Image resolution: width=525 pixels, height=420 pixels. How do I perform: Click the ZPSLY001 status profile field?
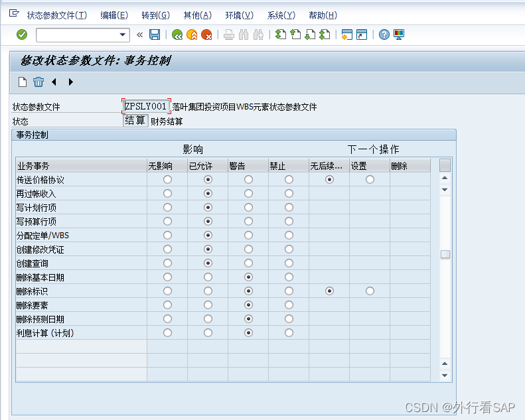coord(146,106)
